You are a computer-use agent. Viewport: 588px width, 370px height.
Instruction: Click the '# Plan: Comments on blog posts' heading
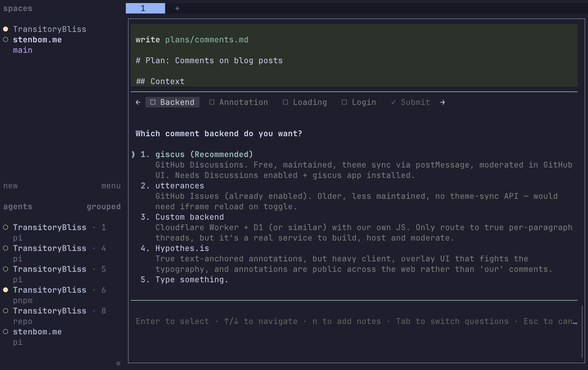(x=209, y=61)
